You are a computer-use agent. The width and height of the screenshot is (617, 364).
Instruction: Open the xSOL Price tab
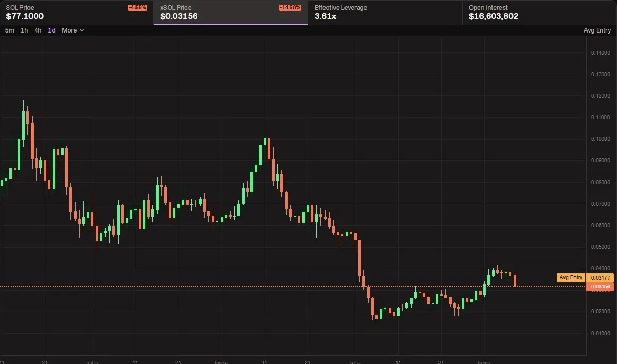point(231,12)
